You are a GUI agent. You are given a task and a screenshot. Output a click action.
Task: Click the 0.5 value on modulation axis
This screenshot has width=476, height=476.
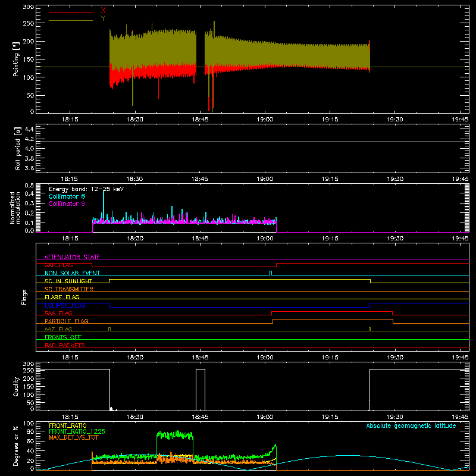click(29, 185)
